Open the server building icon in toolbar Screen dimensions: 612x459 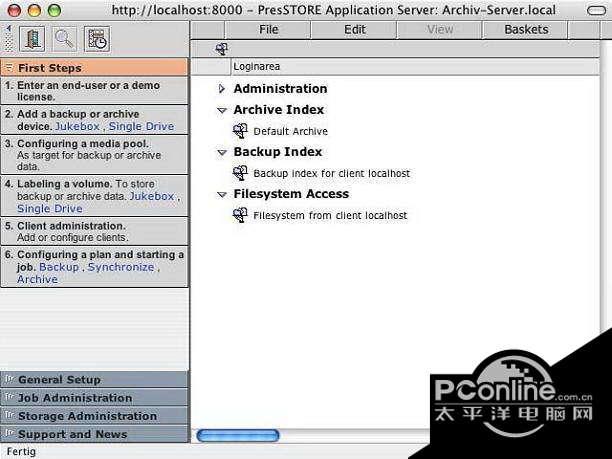32,39
